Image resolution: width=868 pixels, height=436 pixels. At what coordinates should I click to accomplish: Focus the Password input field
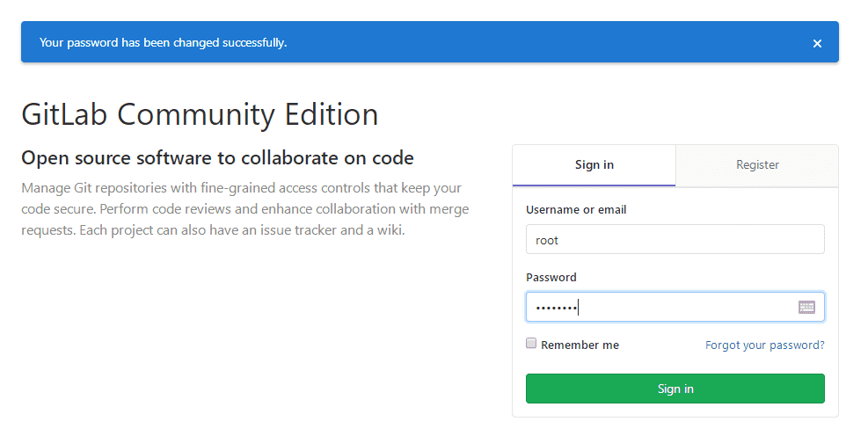[675, 307]
